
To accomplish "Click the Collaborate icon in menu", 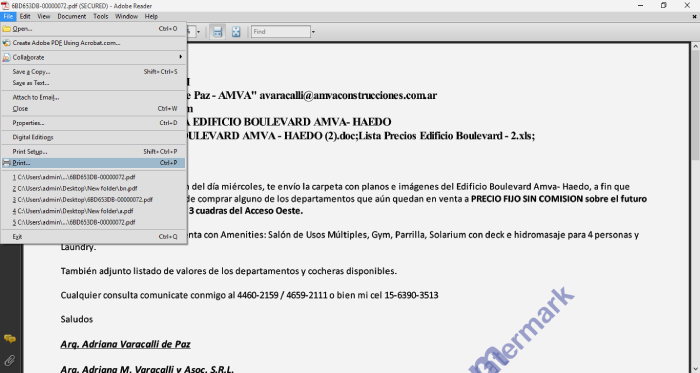I will [x=7, y=58].
